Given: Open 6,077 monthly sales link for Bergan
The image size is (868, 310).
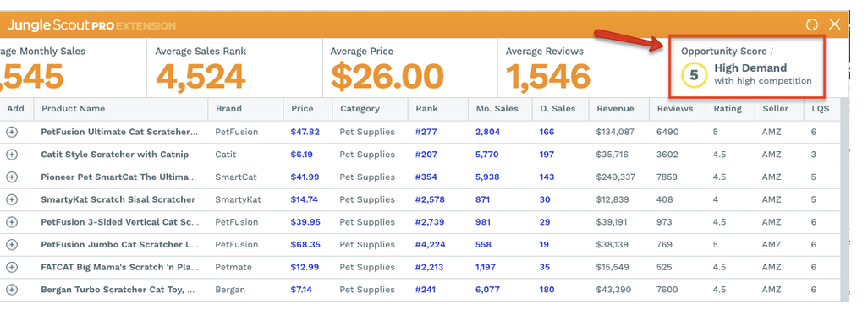Looking at the screenshot, I should tap(487, 290).
